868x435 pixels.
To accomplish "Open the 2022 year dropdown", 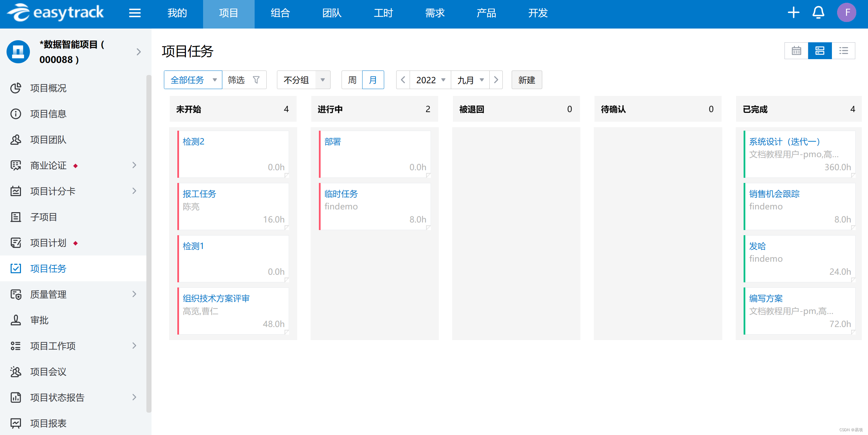I will point(431,80).
